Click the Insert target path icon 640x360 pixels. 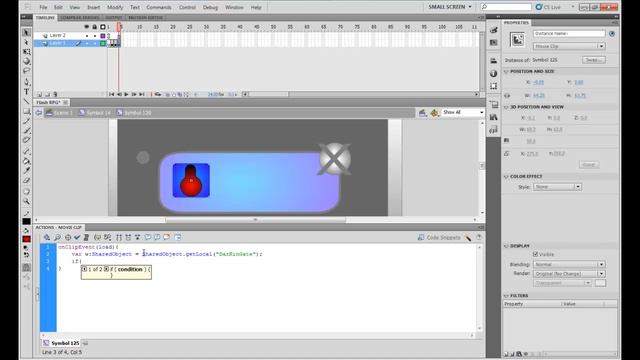pyautogui.click(x=68, y=237)
